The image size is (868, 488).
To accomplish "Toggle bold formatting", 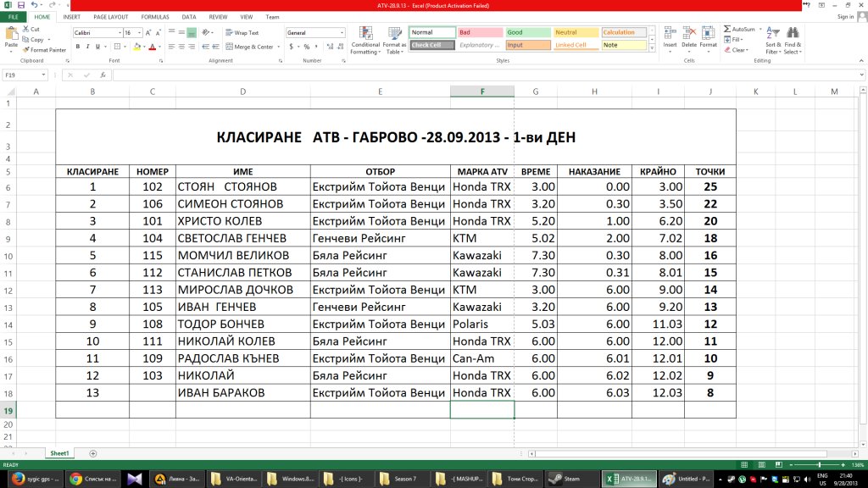I will (77, 47).
